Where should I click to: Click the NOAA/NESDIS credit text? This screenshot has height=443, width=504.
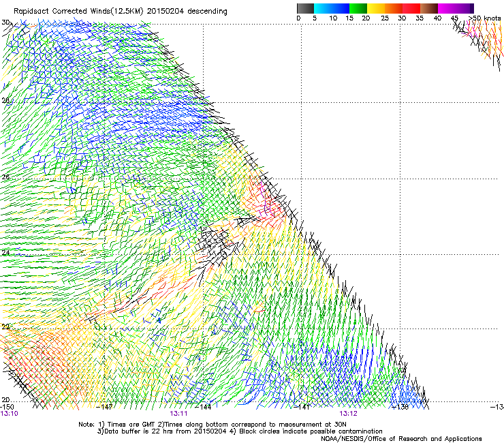[401, 439]
